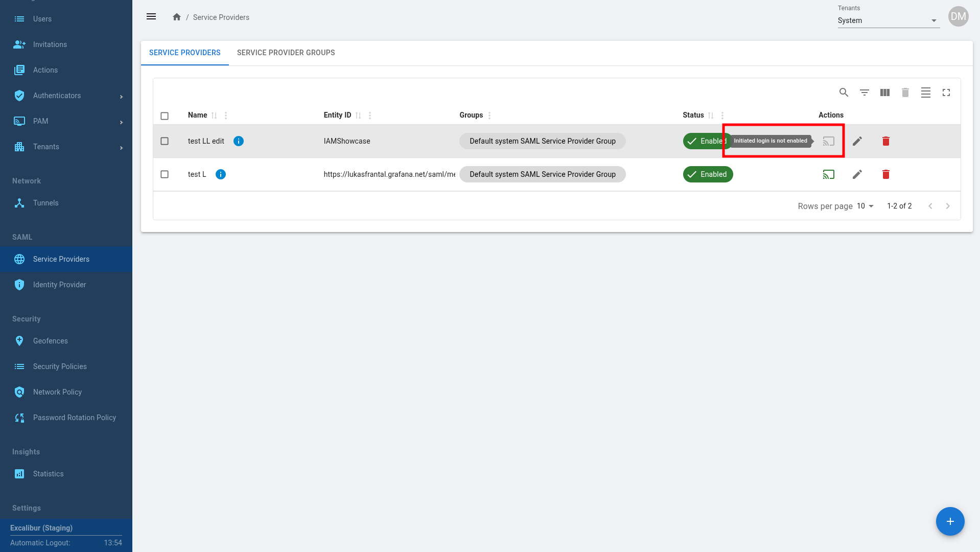Open the show/hide columns icon

click(x=884, y=93)
